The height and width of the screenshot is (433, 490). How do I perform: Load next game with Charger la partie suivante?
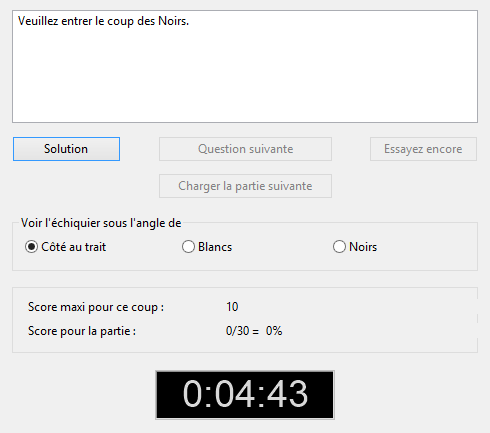pyautogui.click(x=245, y=186)
